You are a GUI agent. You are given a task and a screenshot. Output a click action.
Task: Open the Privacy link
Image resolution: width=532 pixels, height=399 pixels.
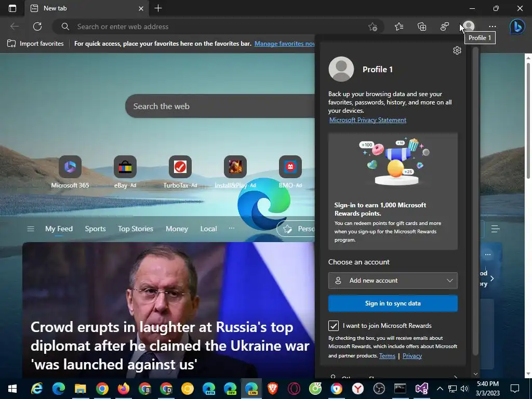[x=412, y=355]
